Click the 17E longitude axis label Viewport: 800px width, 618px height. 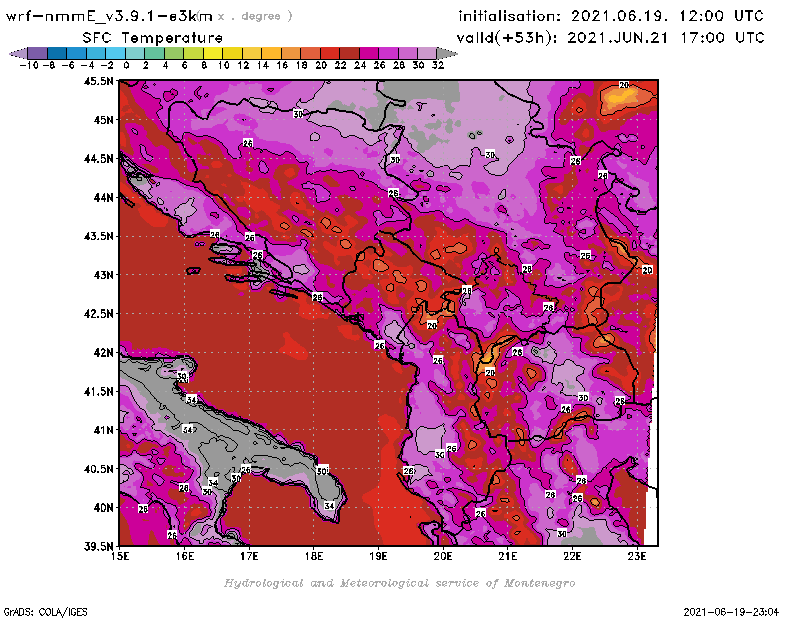pyautogui.click(x=249, y=556)
